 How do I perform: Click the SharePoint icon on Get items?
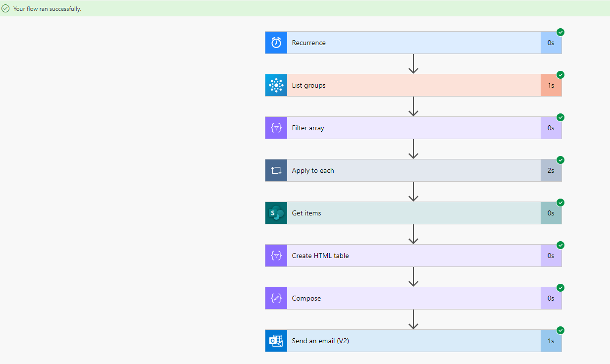(x=276, y=213)
